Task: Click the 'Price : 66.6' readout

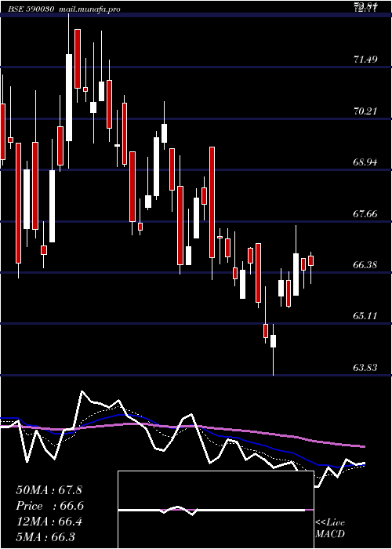Action: click(49, 506)
